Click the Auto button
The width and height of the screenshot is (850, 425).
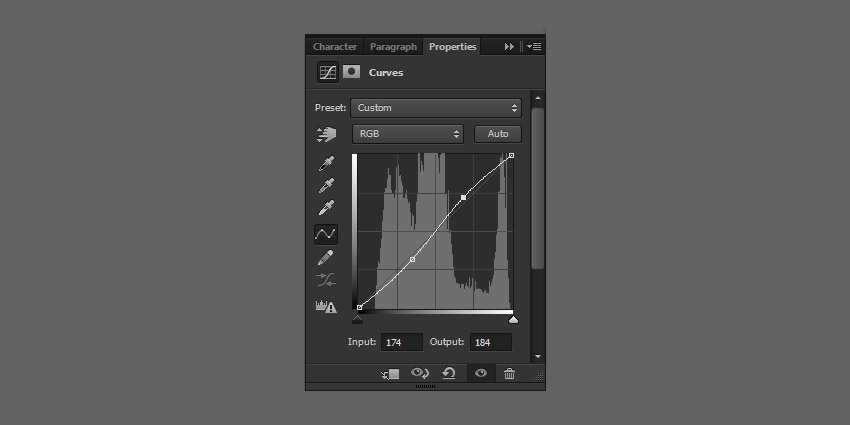point(498,134)
